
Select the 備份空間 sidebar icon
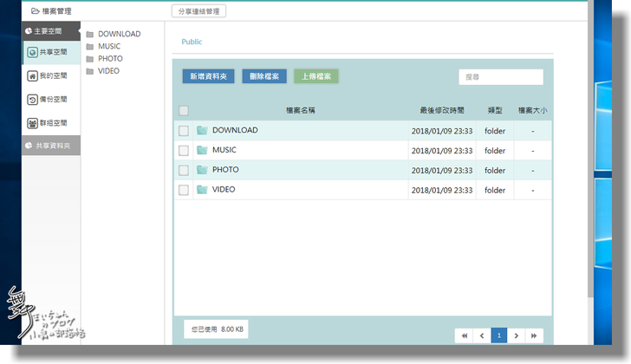[x=32, y=100]
